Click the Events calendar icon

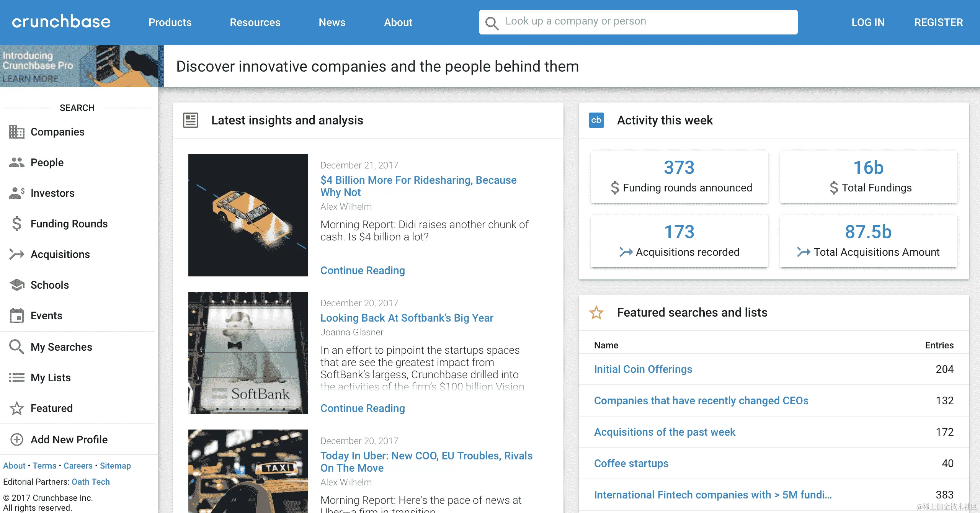16,315
